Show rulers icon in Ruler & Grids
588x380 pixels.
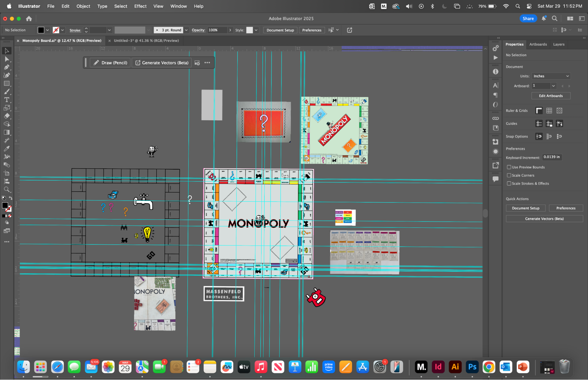point(539,111)
